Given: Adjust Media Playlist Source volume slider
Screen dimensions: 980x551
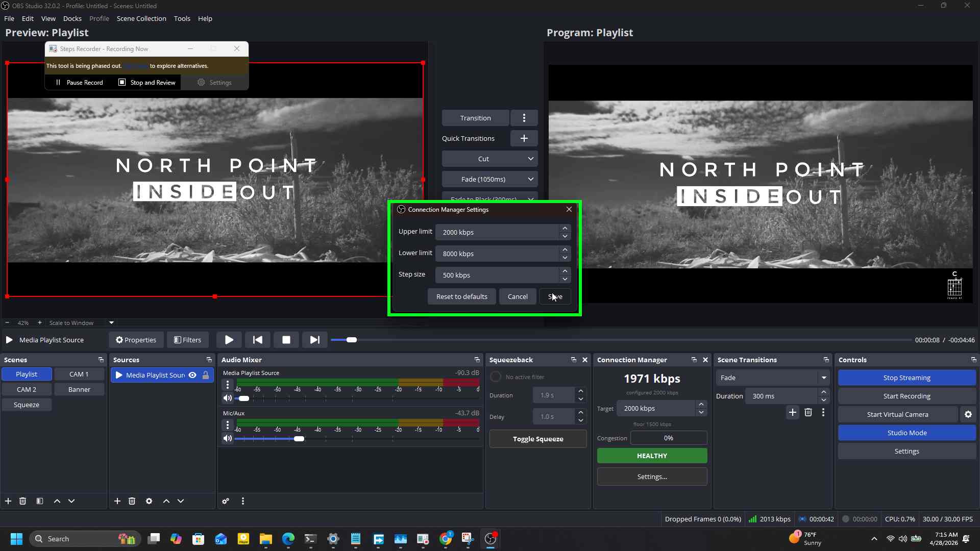Looking at the screenshot, I should (244, 398).
